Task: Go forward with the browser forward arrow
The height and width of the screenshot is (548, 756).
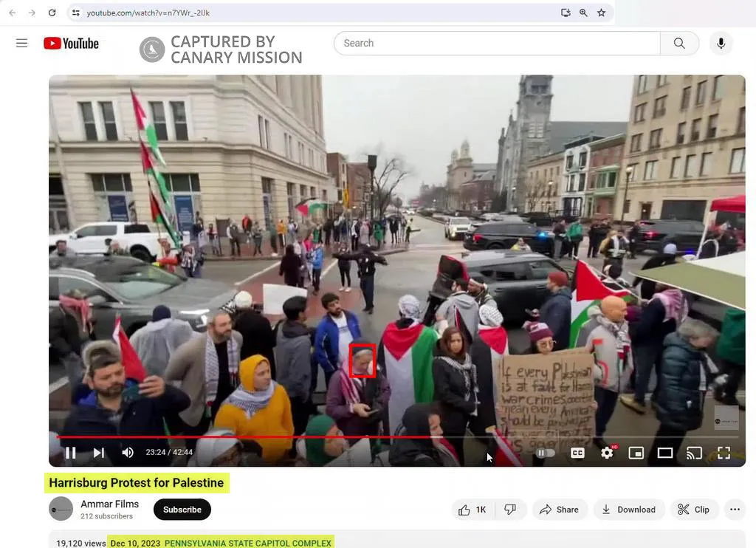Action: 32,13
